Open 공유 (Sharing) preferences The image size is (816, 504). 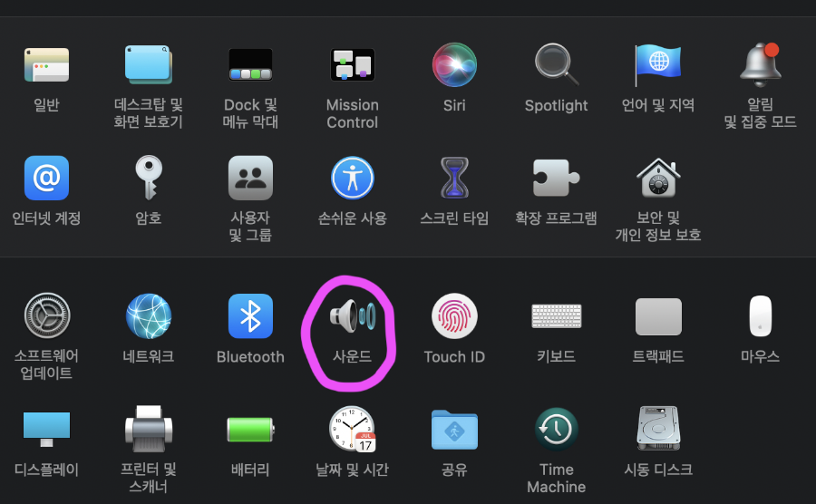[x=454, y=429]
